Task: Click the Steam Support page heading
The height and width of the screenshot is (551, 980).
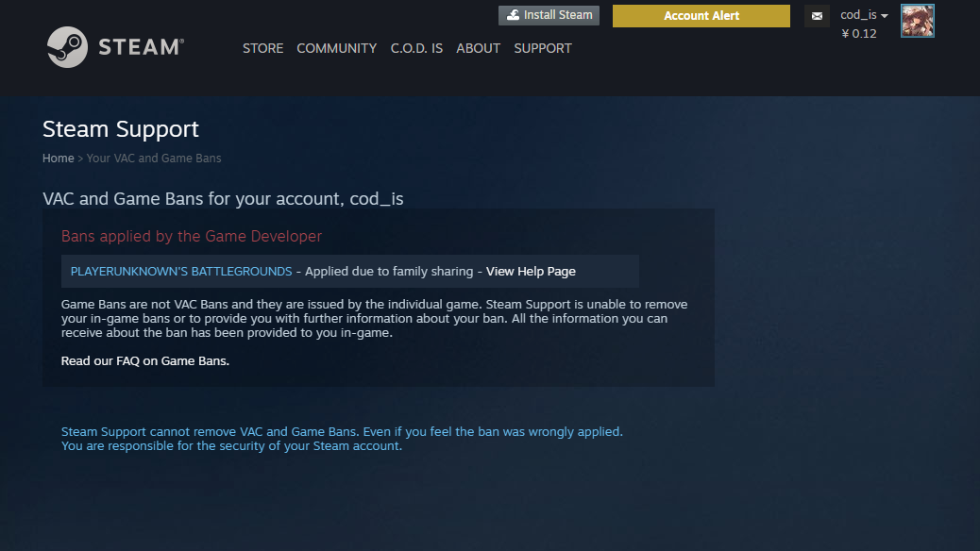Action: click(x=121, y=128)
